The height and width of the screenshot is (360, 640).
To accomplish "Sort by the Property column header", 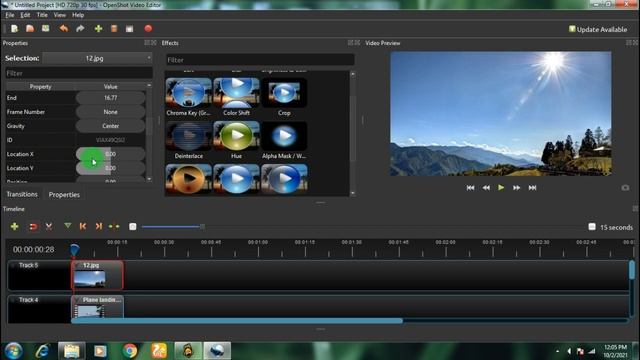I will coord(40,87).
